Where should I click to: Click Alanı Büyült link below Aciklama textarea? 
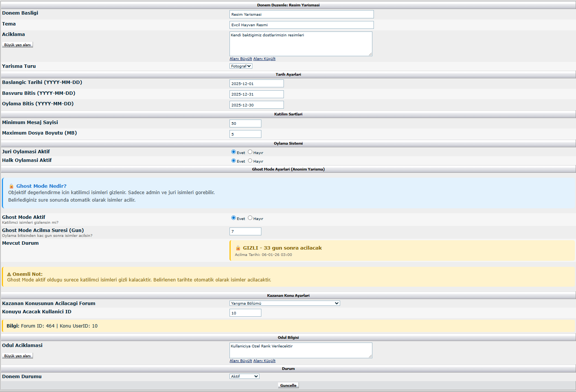[x=241, y=59]
